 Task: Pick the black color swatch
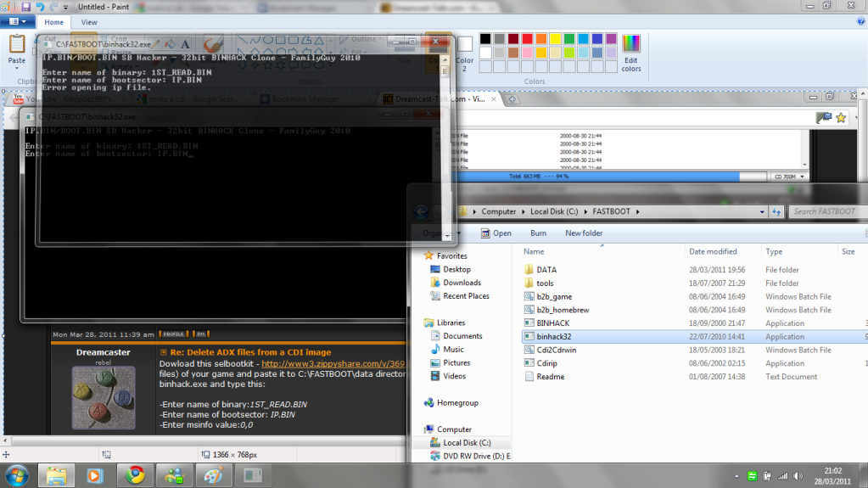pyautogui.click(x=485, y=39)
